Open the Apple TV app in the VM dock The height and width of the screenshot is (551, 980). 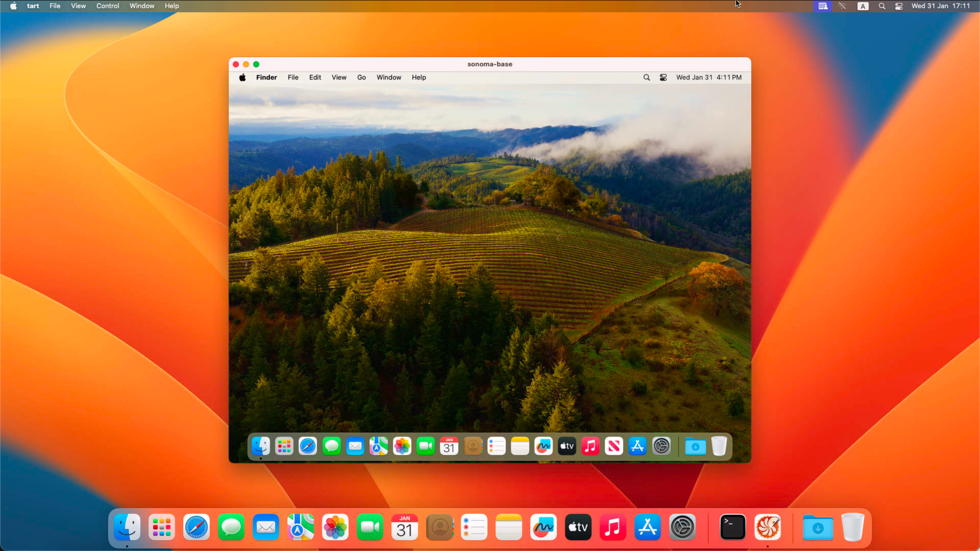click(x=567, y=446)
